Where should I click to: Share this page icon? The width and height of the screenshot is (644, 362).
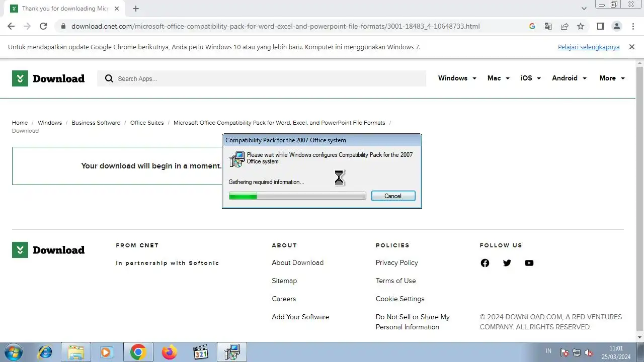coord(565,26)
